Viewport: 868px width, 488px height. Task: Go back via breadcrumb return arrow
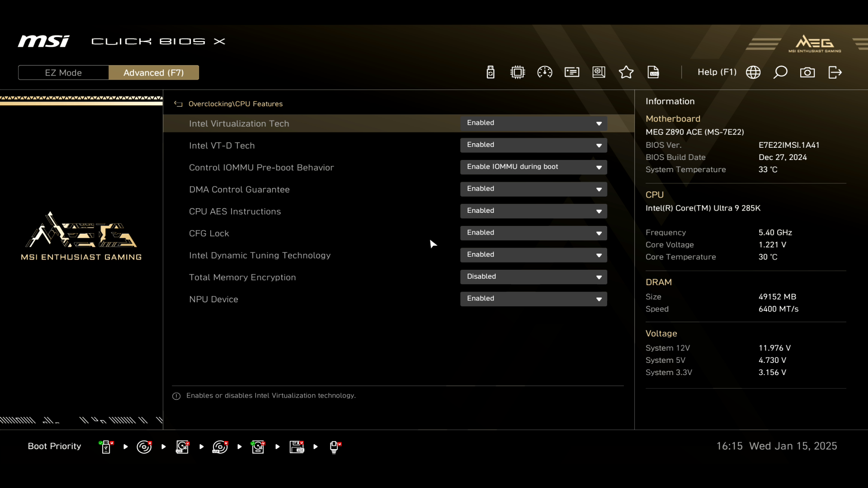point(179,104)
